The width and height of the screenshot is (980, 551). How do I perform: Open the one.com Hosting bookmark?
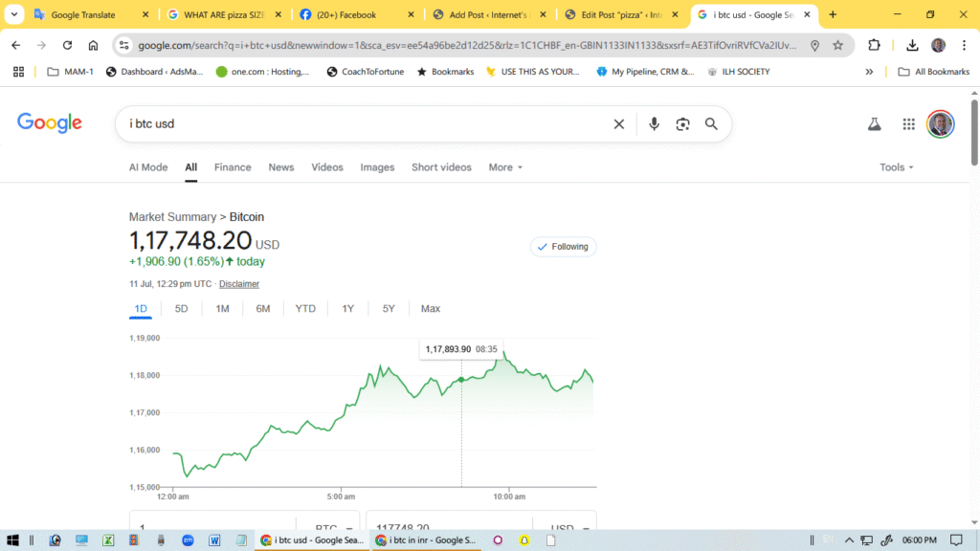coord(262,72)
